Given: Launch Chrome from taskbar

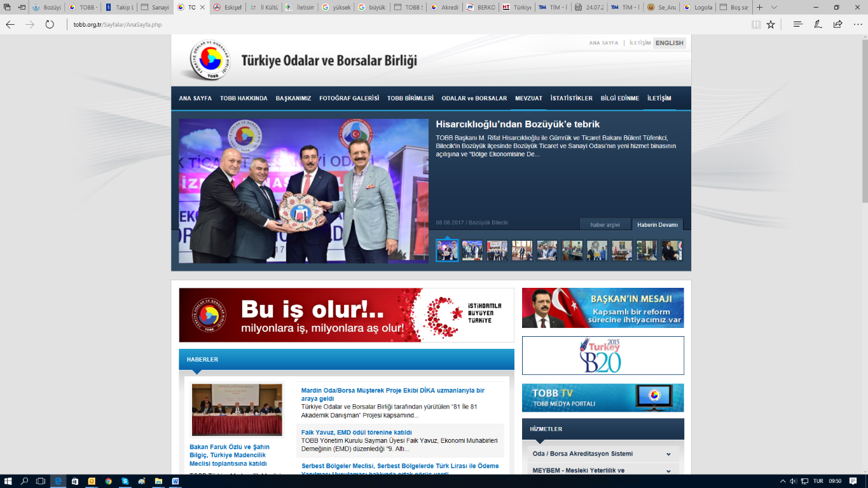Looking at the screenshot, I should coord(108,481).
